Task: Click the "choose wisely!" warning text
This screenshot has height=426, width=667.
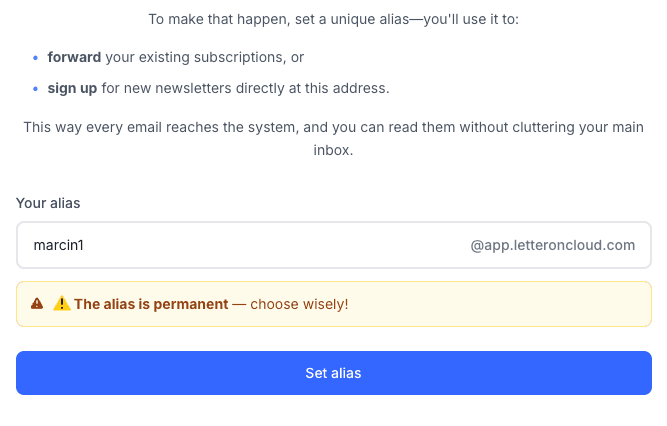Action: pyautogui.click(x=299, y=304)
